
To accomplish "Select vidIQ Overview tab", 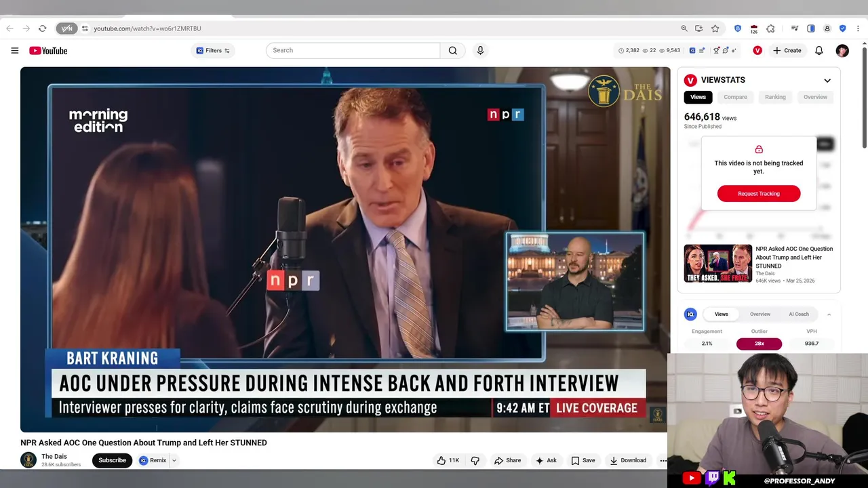I will click(760, 314).
